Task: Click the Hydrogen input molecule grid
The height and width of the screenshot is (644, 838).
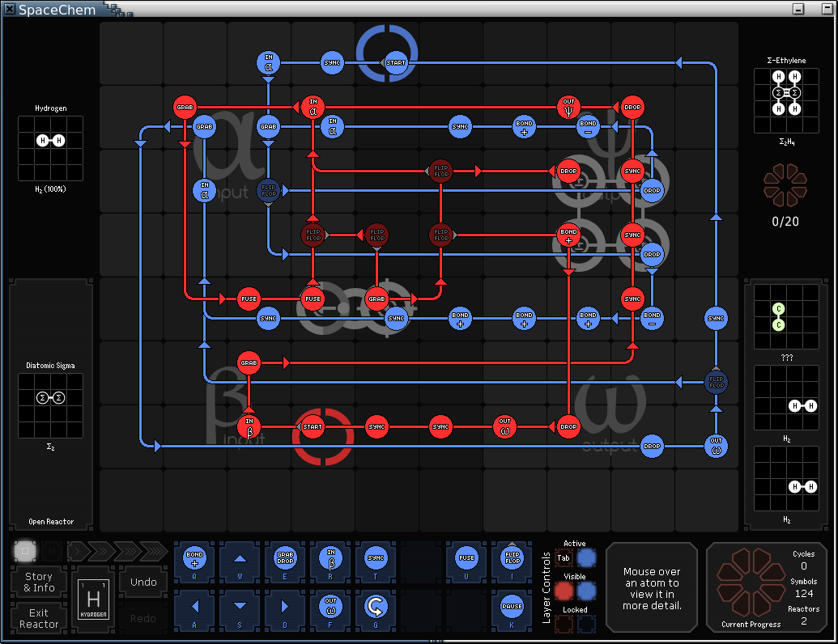Action: coord(51,148)
